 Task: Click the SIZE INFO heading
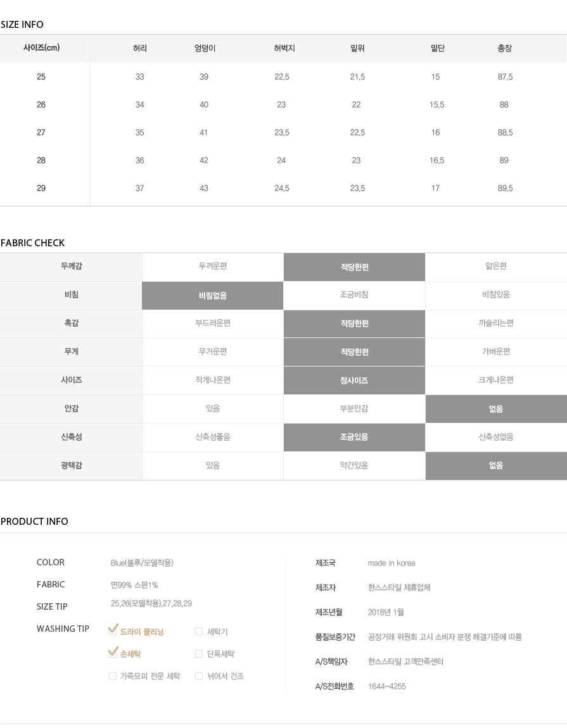click(22, 25)
